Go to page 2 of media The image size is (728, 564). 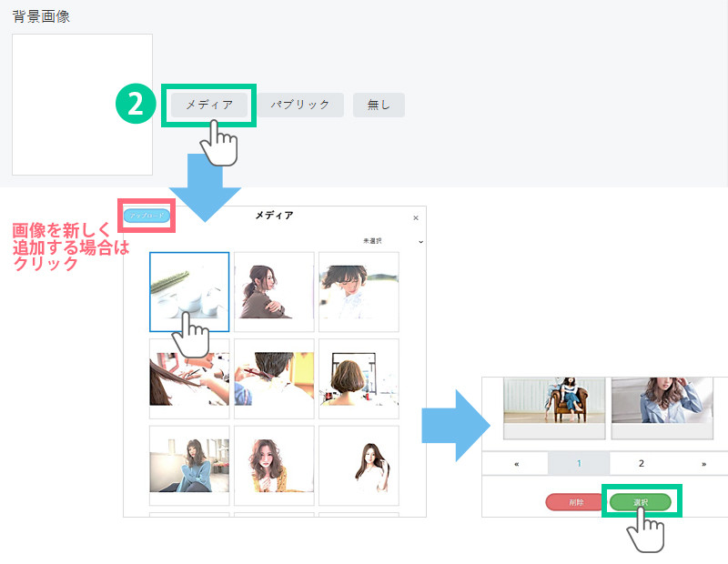(x=641, y=463)
